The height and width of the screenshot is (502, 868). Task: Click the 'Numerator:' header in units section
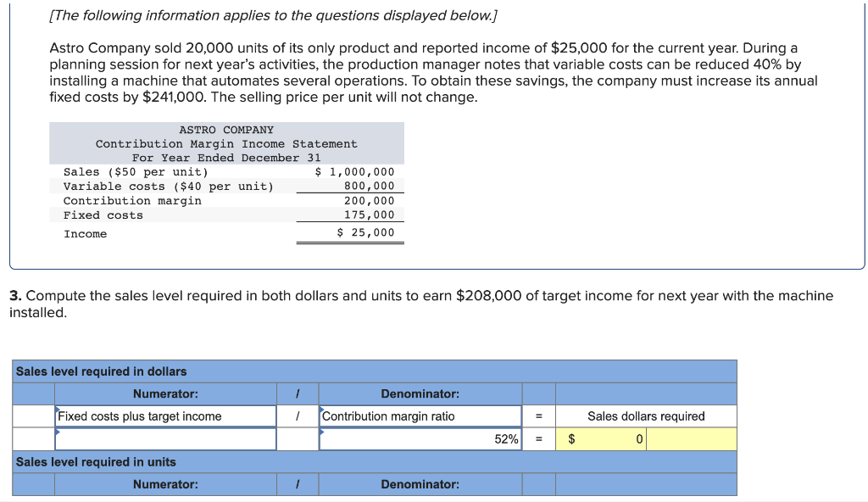click(165, 484)
